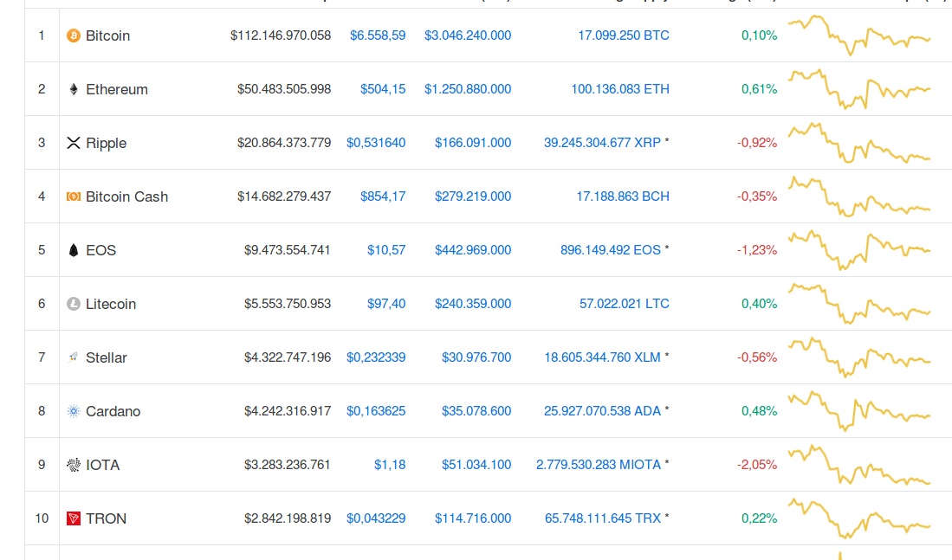Click TRON price $0,043229
The width and height of the screenshot is (952, 560).
tap(376, 518)
